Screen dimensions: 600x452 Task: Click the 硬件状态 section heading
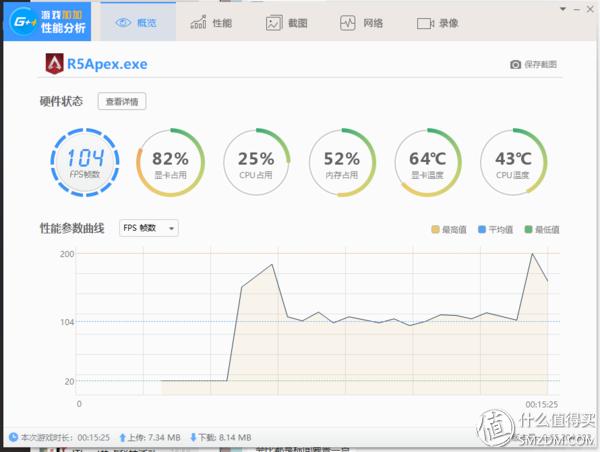[x=61, y=101]
